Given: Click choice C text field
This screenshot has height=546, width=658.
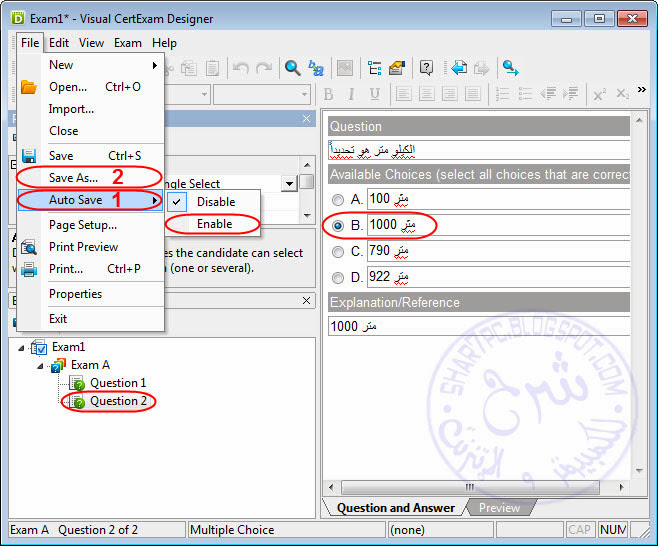Looking at the screenshot, I should [499, 251].
